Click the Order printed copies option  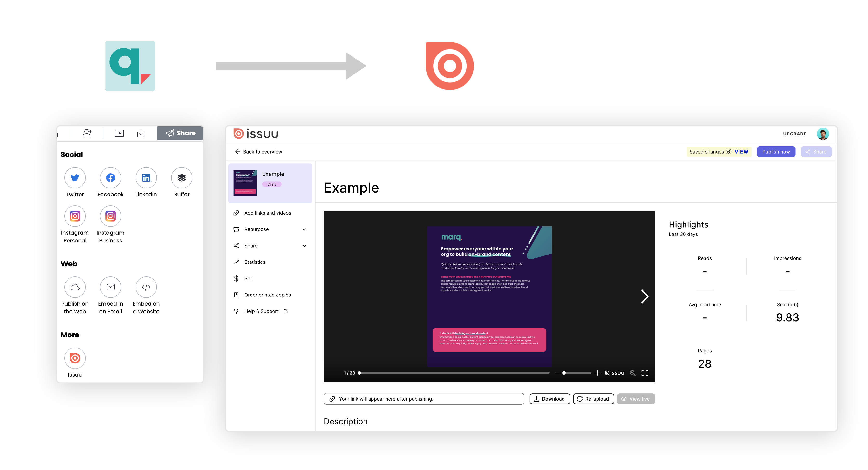coord(267,295)
